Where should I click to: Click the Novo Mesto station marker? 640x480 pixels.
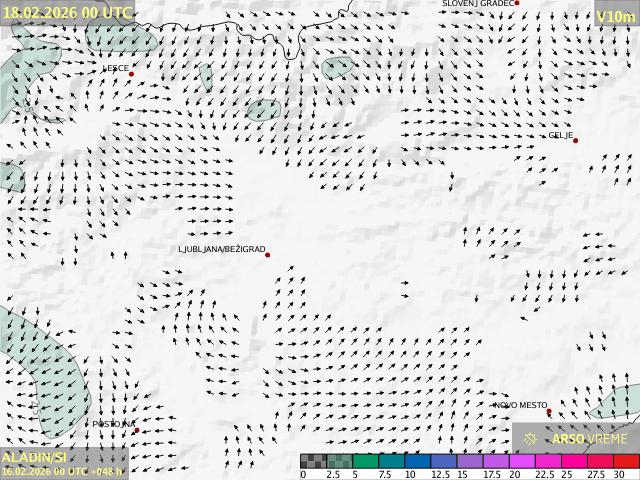tap(549, 411)
